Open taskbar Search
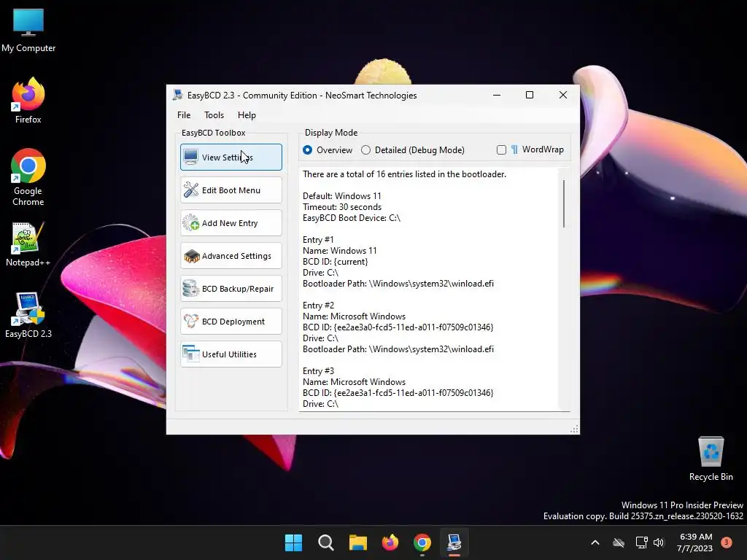The height and width of the screenshot is (560, 747). tap(326, 542)
